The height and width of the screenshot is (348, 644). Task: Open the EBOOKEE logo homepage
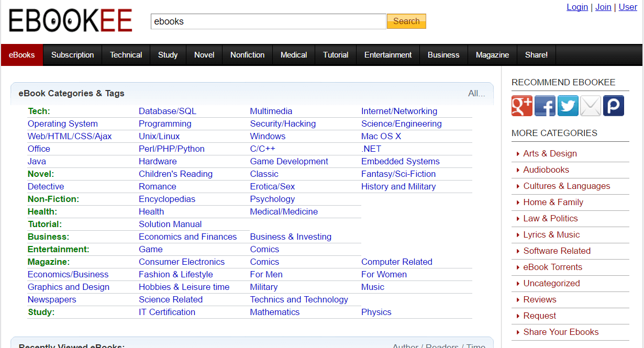(70, 20)
